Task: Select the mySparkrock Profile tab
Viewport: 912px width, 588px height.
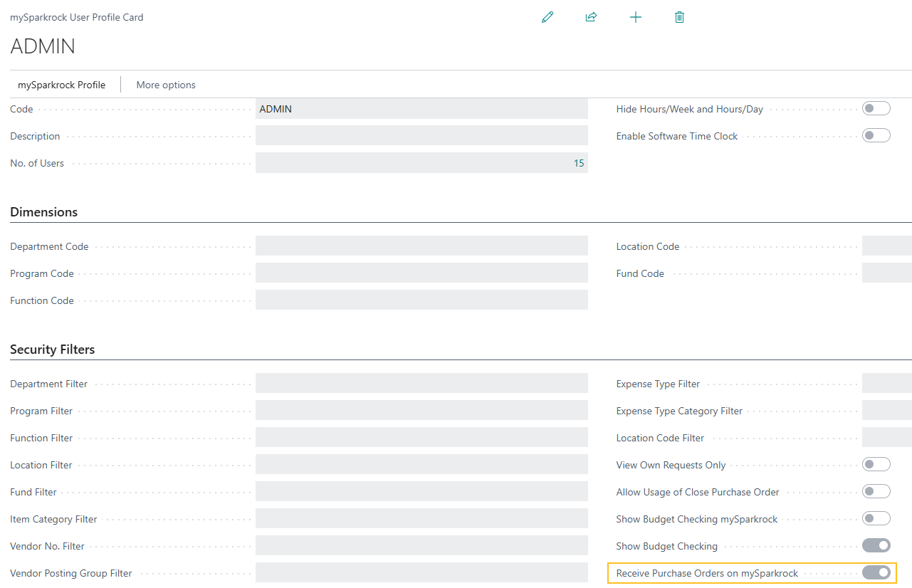Action: [x=63, y=84]
